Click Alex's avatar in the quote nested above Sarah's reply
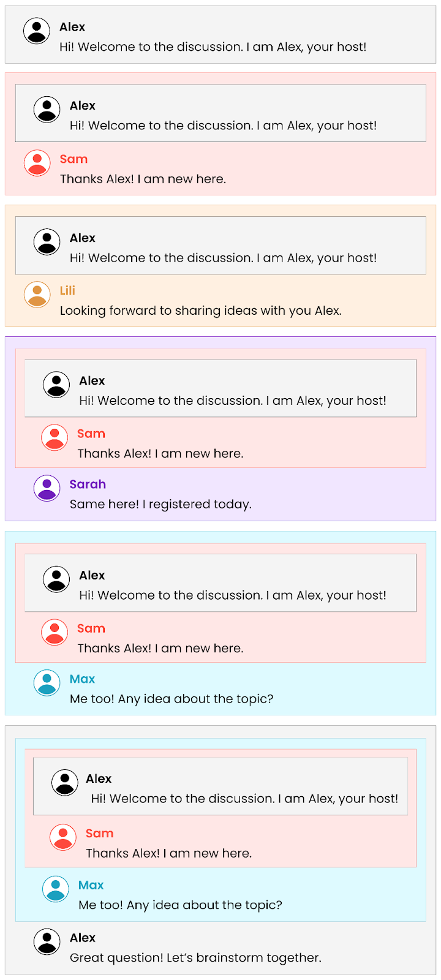Screen dimensions: 441x980 tap(56, 385)
